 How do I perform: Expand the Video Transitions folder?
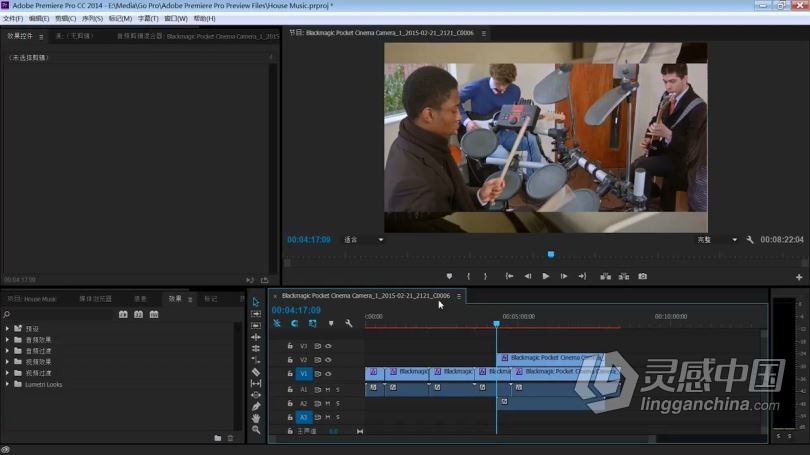tap(7, 373)
